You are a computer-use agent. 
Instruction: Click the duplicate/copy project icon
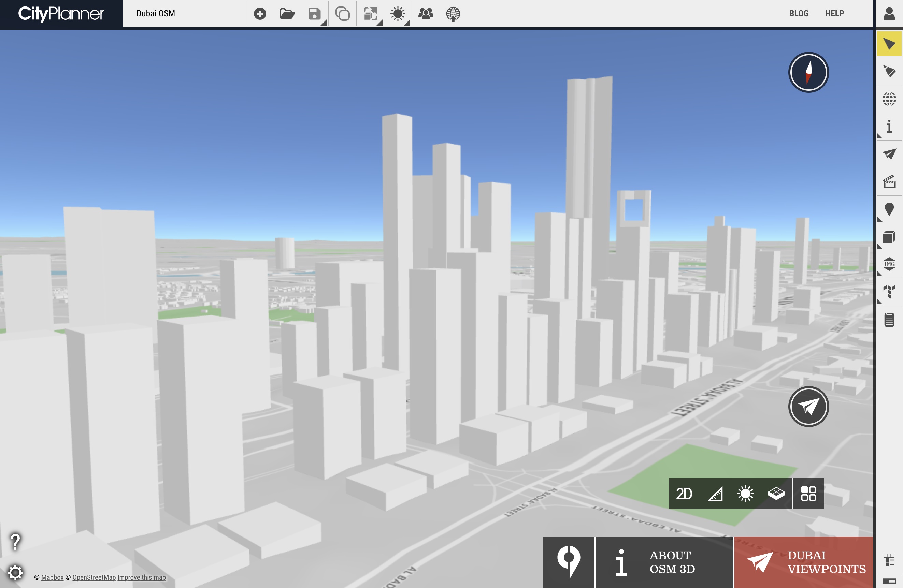tap(343, 14)
